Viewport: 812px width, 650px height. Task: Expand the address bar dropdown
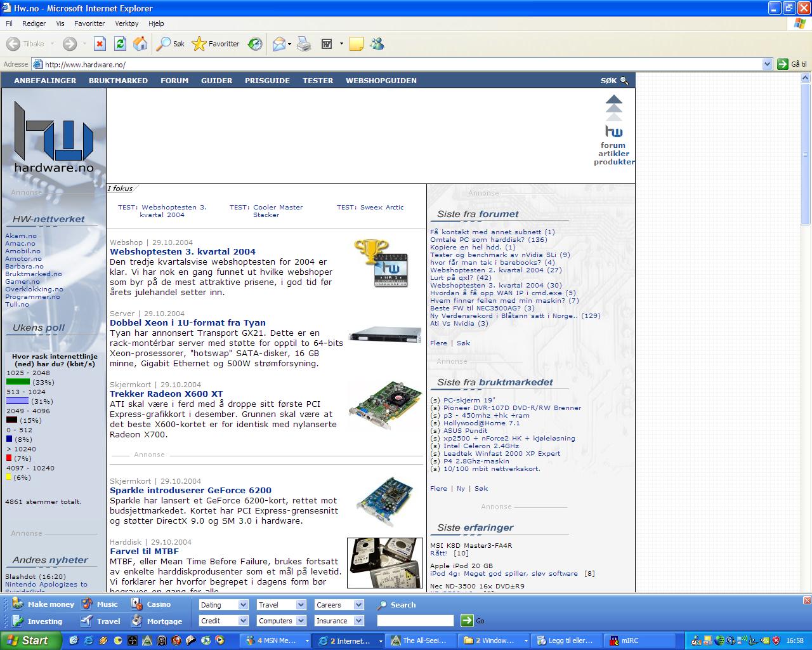[x=767, y=64]
